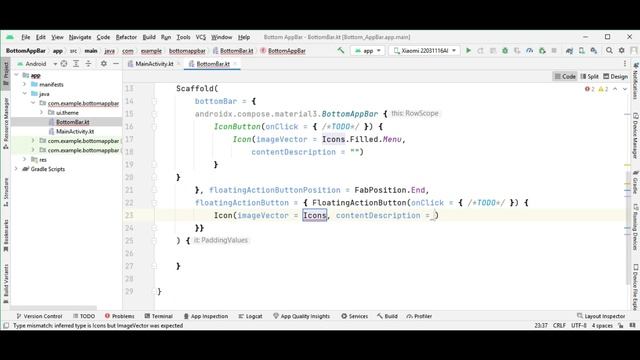Collapse the java folder node
Image resolution: width=640 pixels, height=360 pixels.
pyautogui.click(x=24, y=94)
